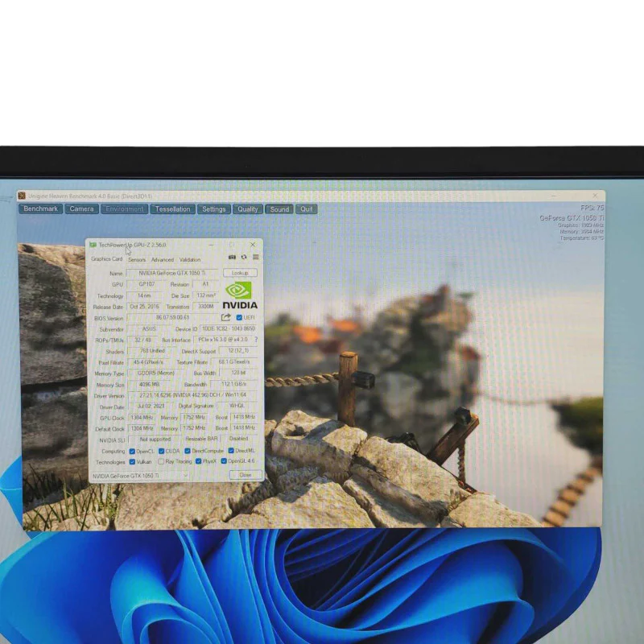Click the Device ID value field

coord(229,328)
